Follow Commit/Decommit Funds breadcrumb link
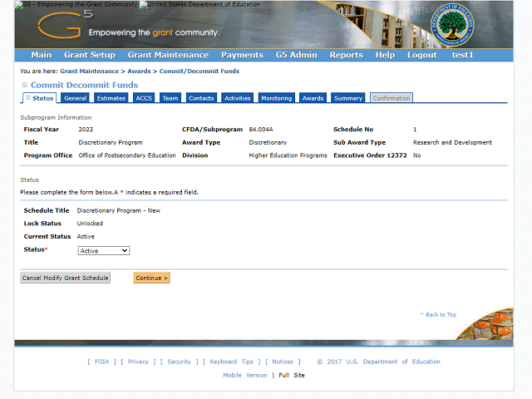This screenshot has width=532, height=399. tap(199, 71)
